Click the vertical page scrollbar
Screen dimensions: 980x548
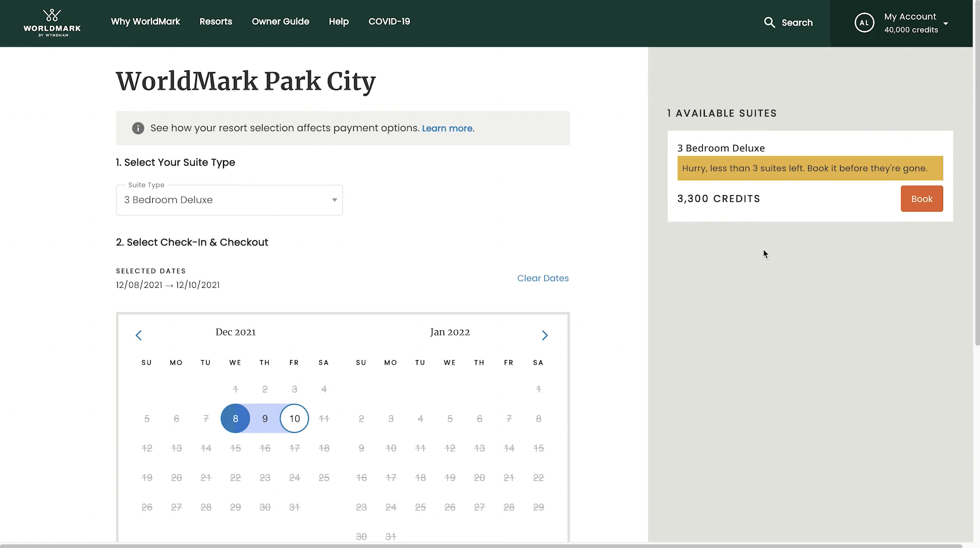(976, 174)
